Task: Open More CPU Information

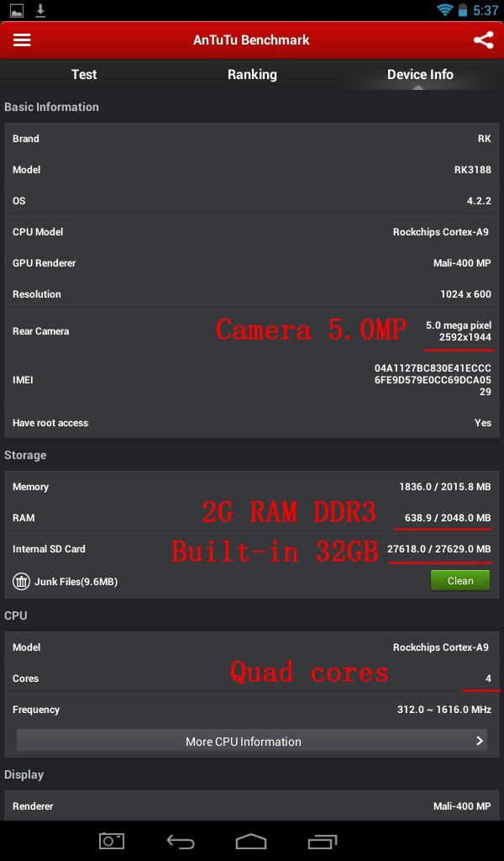Action: click(252, 741)
